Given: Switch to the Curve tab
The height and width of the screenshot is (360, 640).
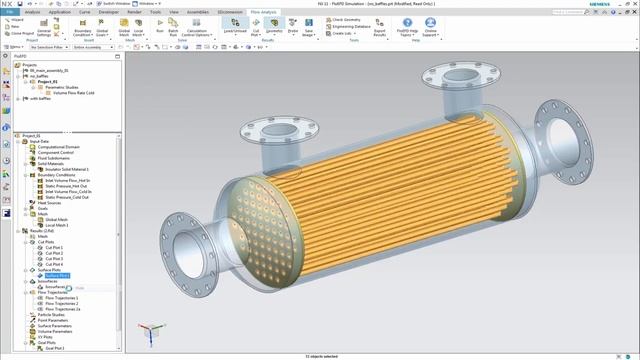Looking at the screenshot, I should (84, 12).
